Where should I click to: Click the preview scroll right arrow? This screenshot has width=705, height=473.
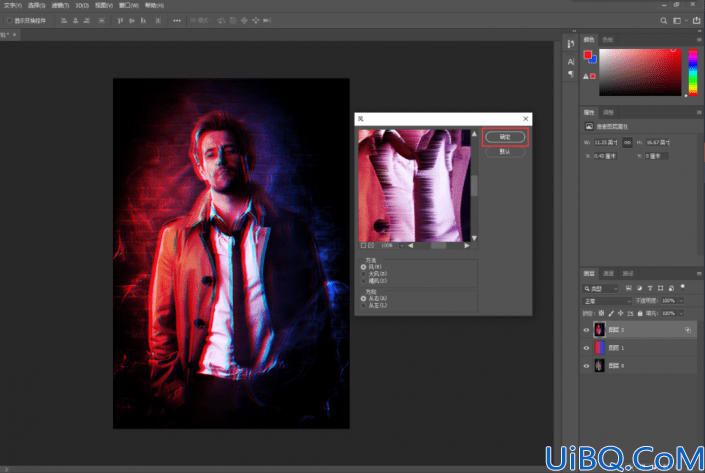[x=467, y=245]
